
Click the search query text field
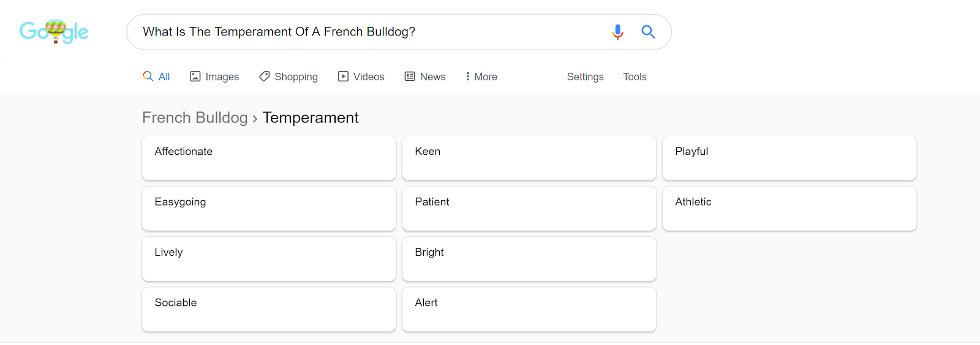point(367,32)
